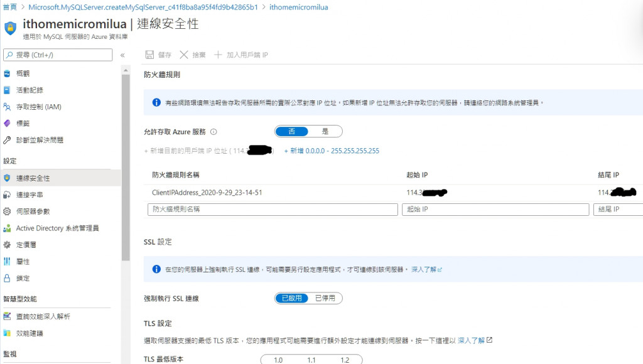
Task: Focus the 防火牆規則名稱 input field
Action: click(x=273, y=209)
